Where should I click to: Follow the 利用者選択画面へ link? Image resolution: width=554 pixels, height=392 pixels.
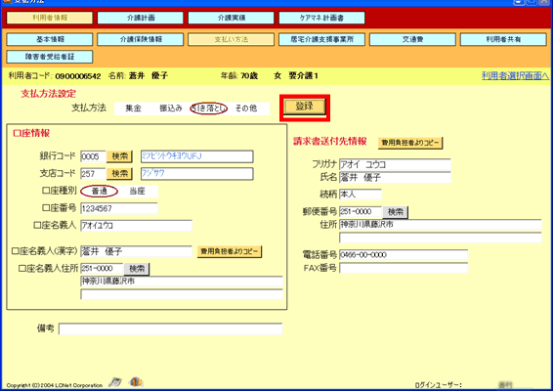[x=515, y=75]
